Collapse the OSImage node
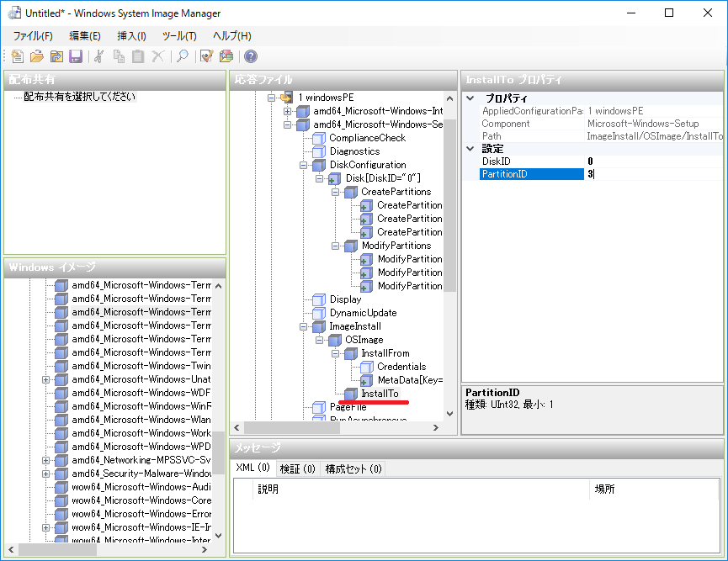Image resolution: width=728 pixels, height=561 pixels. [319, 340]
